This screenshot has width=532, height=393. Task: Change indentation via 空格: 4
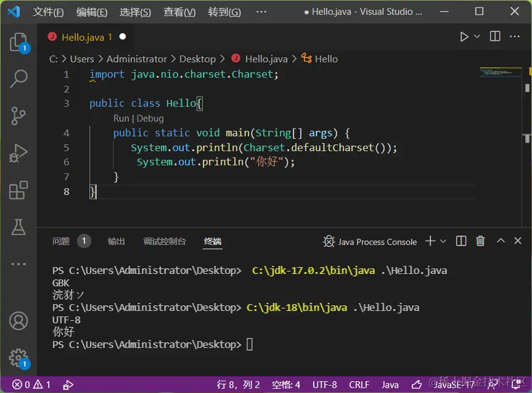[x=286, y=384]
